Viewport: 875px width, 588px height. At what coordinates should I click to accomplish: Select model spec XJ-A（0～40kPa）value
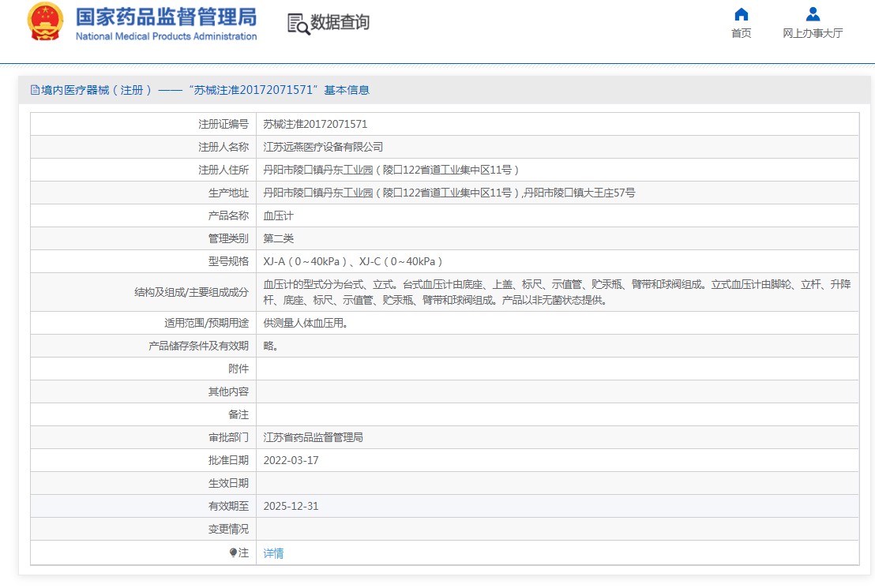353,261
